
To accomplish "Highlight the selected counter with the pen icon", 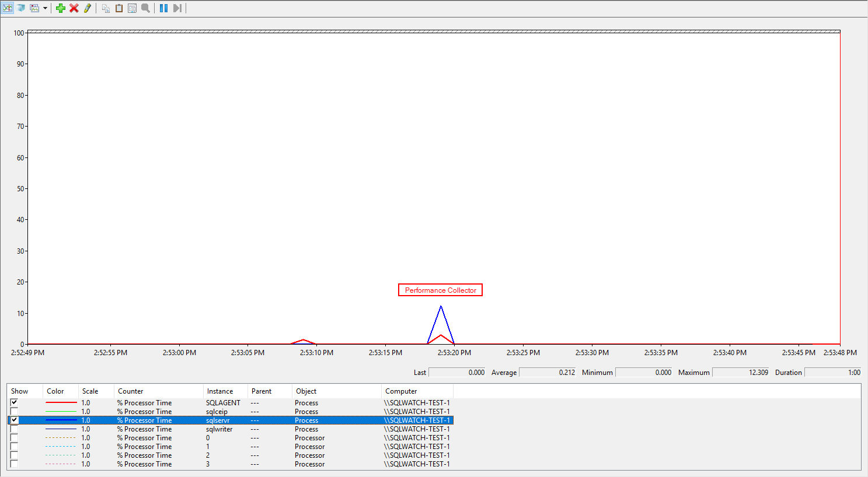I will pos(87,8).
